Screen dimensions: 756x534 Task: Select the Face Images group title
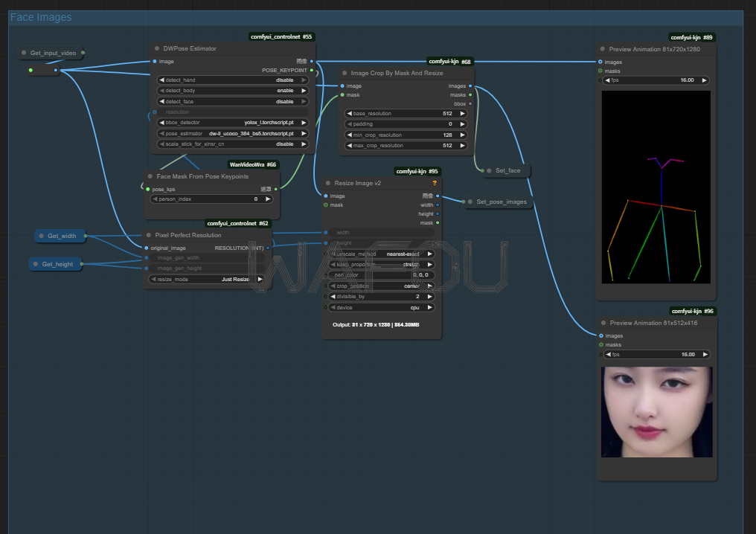click(41, 17)
